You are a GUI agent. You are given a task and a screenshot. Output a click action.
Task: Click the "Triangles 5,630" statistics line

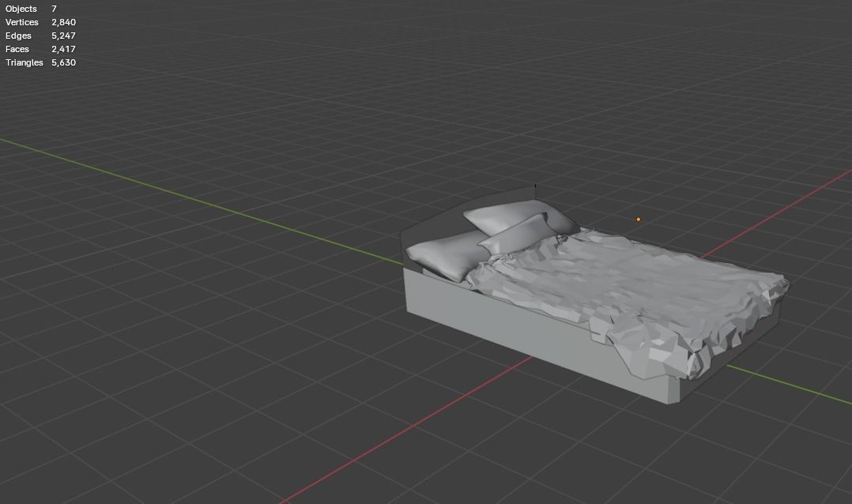[40, 62]
